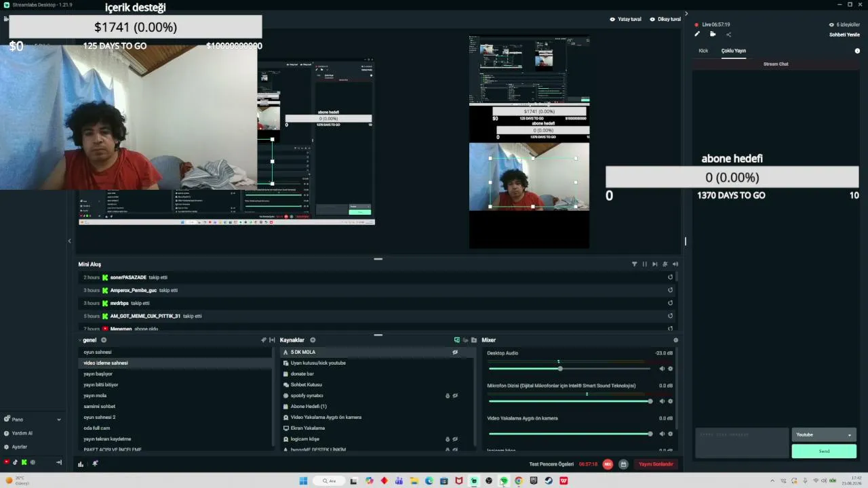
Task: Open the Spotify icon in the taskbar
Action: tap(503, 481)
